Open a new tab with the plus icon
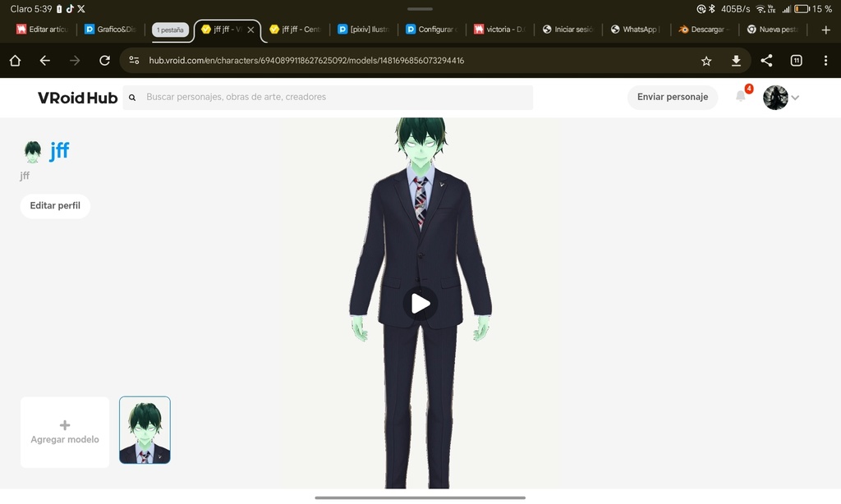This screenshot has height=504, width=841. click(x=826, y=30)
